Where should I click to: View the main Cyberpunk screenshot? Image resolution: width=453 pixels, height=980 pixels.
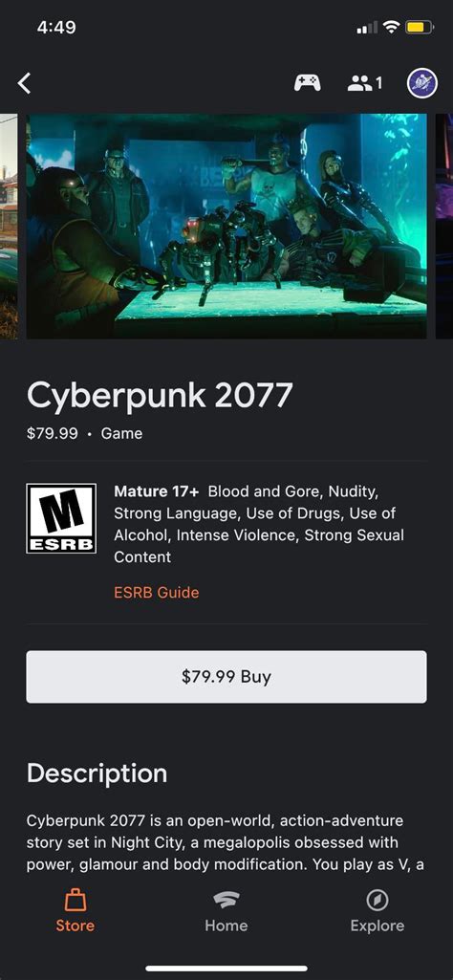226,227
